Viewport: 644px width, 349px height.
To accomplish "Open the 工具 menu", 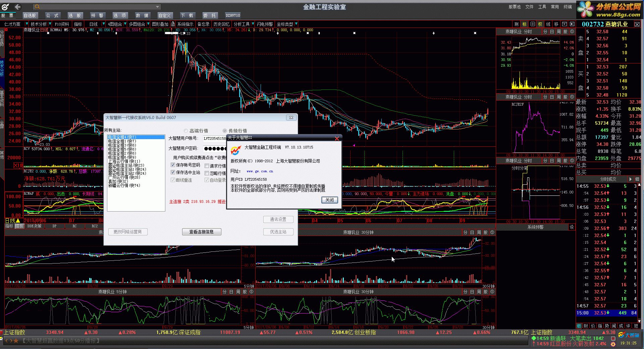I will [x=542, y=7].
